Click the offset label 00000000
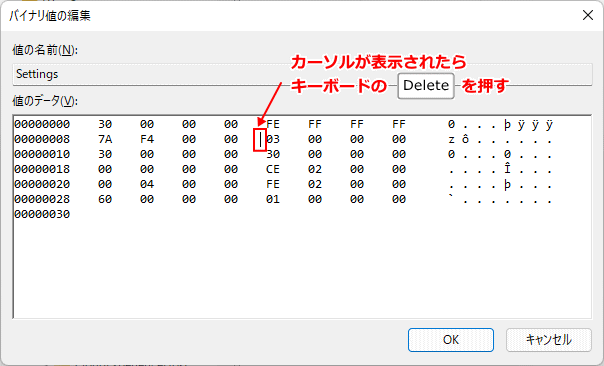604x366 pixels. point(42,124)
